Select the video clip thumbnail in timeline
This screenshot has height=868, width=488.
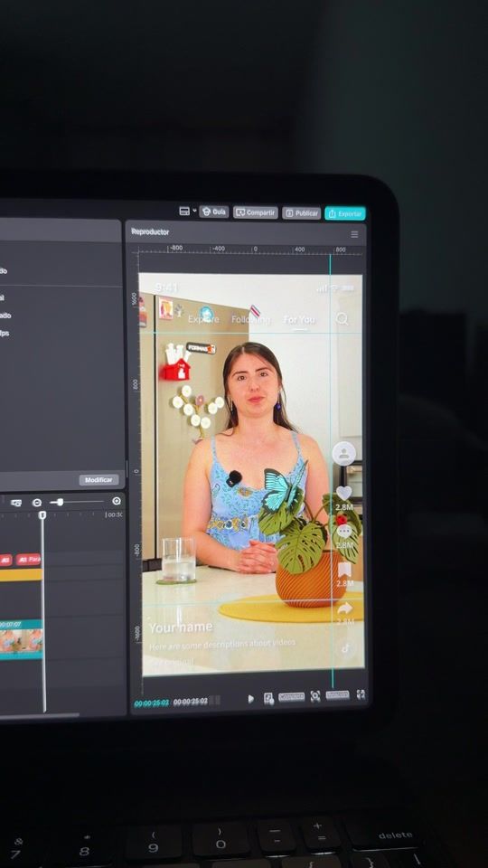tap(21, 640)
